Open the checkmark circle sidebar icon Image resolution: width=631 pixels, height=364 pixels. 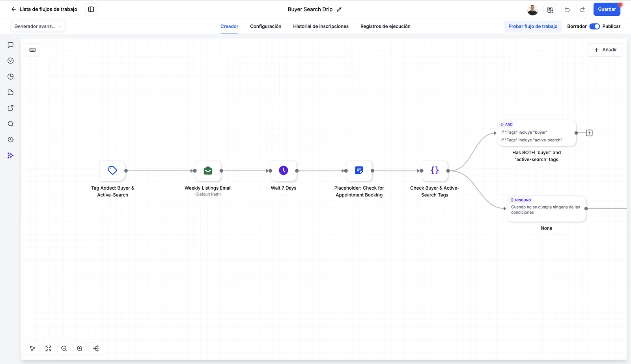click(x=11, y=61)
